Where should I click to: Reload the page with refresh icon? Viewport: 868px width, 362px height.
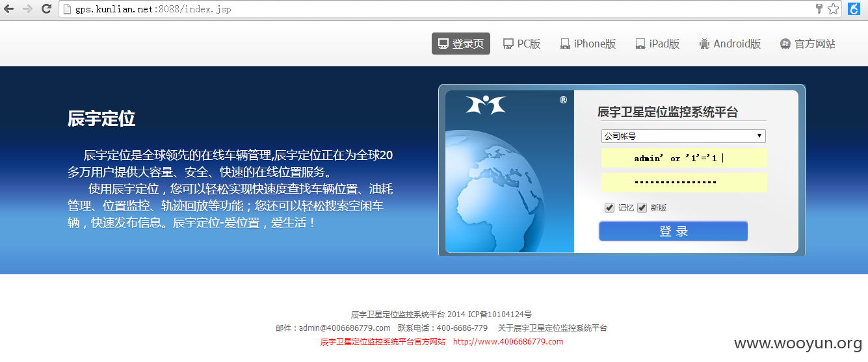46,9
